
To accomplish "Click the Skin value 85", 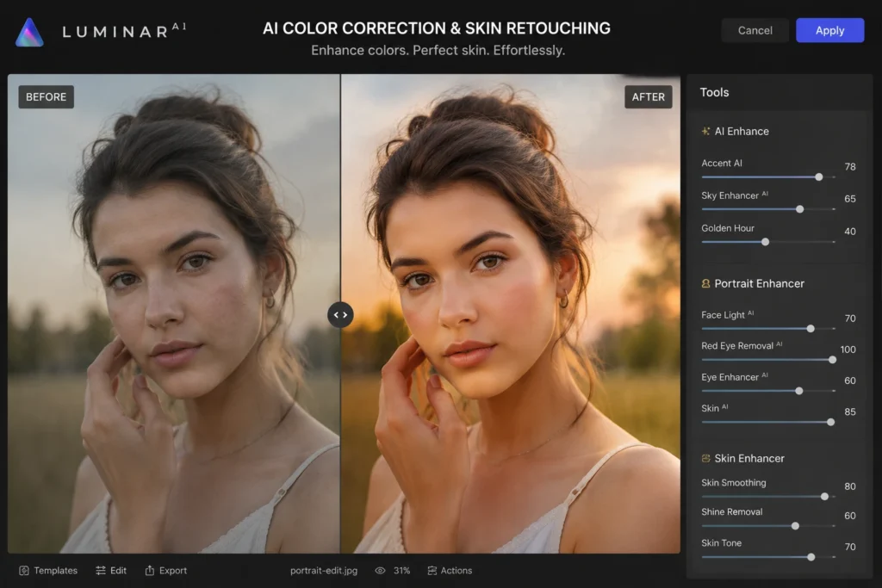I will [x=850, y=412].
